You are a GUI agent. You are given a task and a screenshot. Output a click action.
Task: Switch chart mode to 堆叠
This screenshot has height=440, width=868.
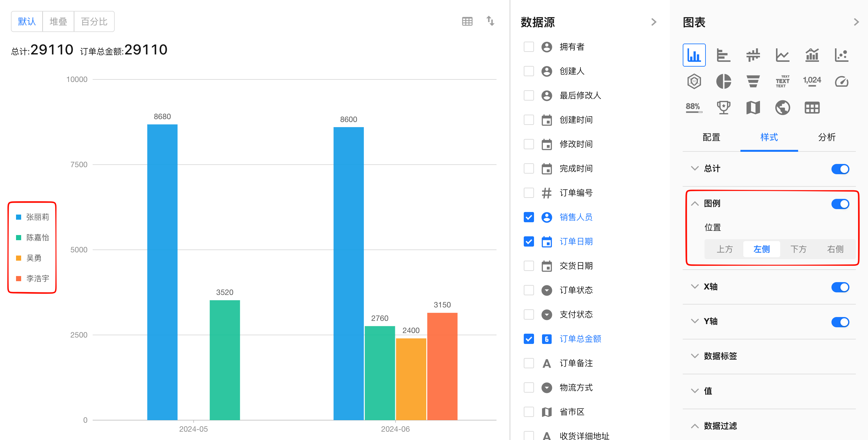pyautogui.click(x=58, y=21)
